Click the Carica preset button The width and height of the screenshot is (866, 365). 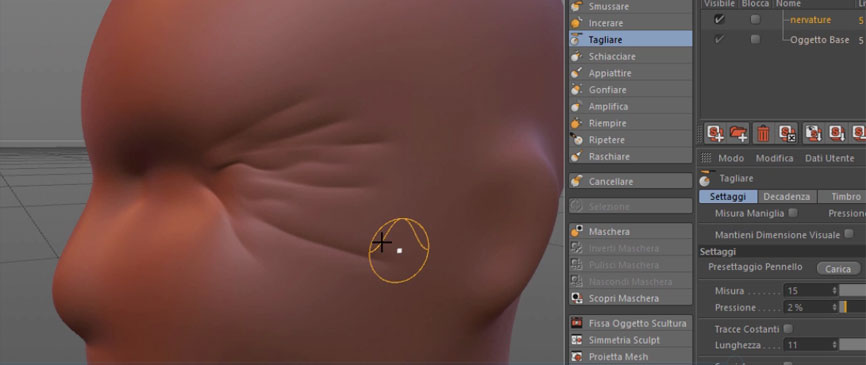tap(838, 269)
